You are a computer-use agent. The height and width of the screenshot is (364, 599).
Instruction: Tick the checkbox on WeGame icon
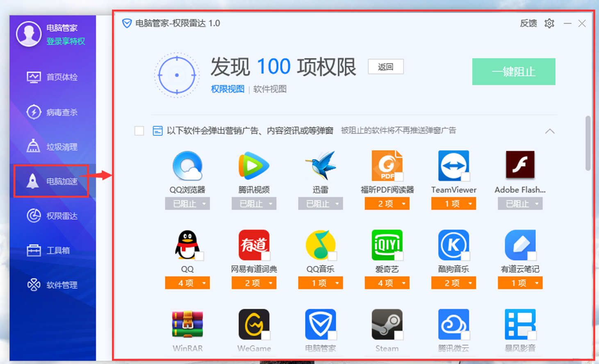pyautogui.click(x=266, y=335)
